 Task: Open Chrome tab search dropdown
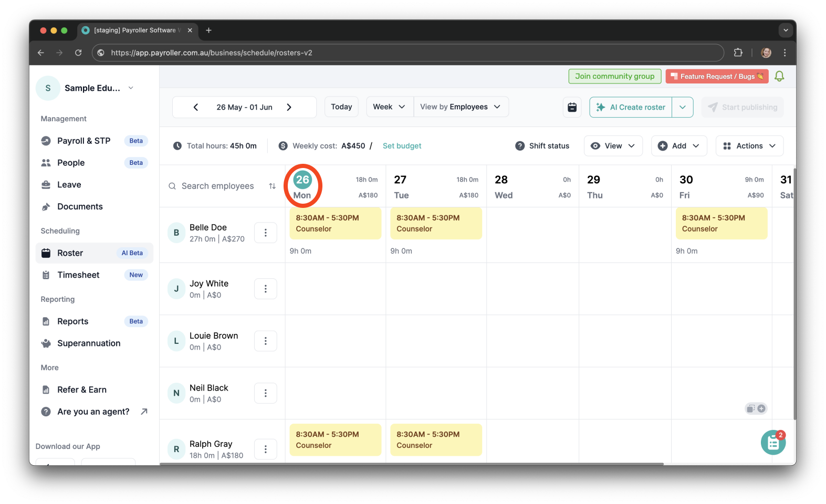(786, 30)
